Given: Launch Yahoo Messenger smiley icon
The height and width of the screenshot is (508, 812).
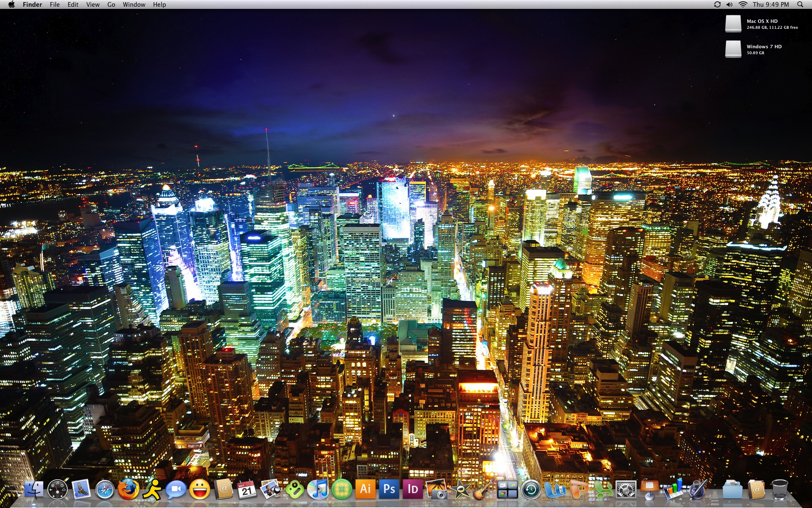Looking at the screenshot, I should pos(199,490).
